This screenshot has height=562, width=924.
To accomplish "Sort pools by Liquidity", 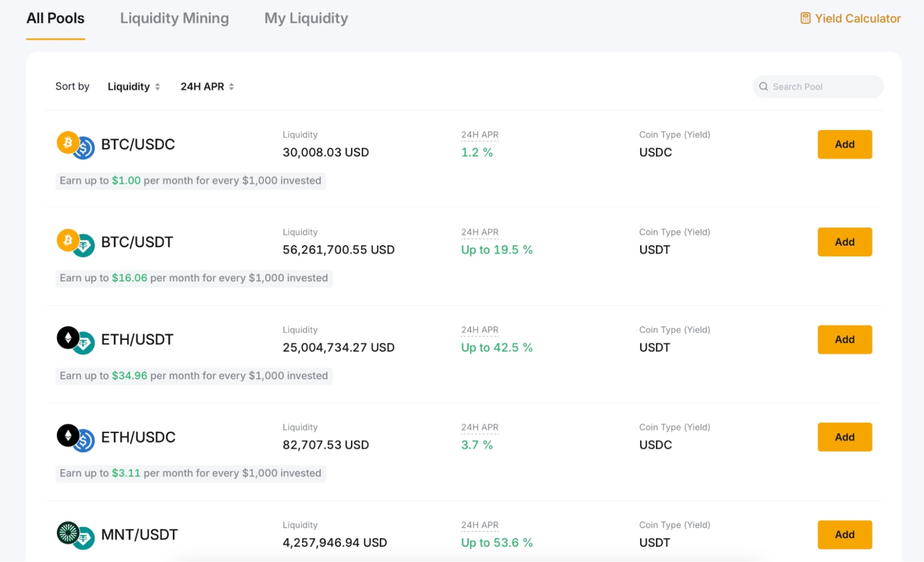I will (128, 87).
